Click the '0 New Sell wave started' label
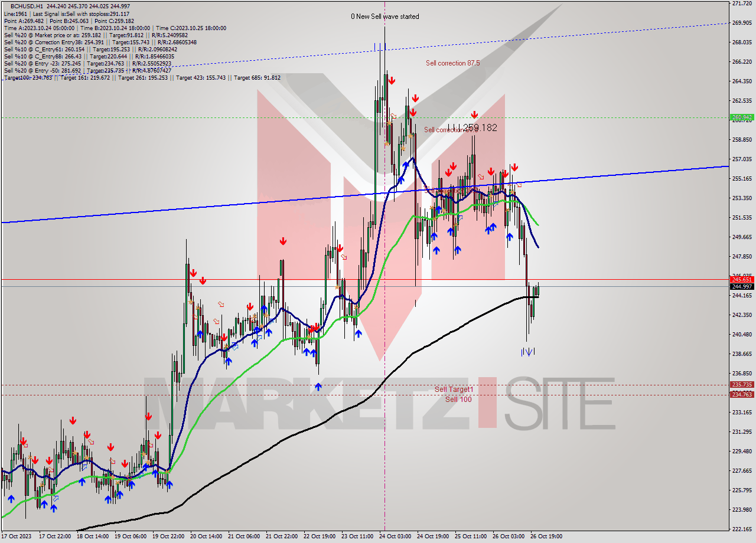The image size is (756, 543). click(385, 17)
